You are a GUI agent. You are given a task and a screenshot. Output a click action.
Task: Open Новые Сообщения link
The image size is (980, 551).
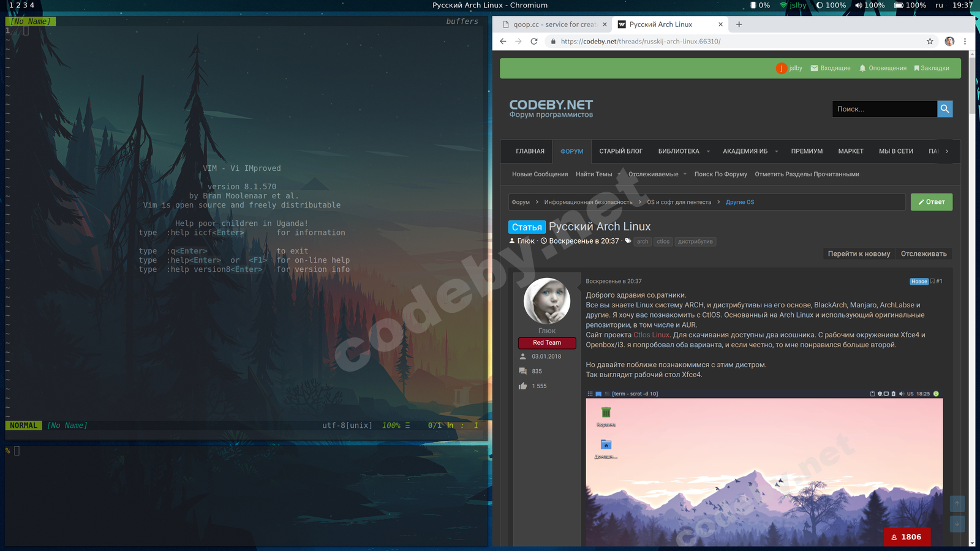click(x=540, y=174)
